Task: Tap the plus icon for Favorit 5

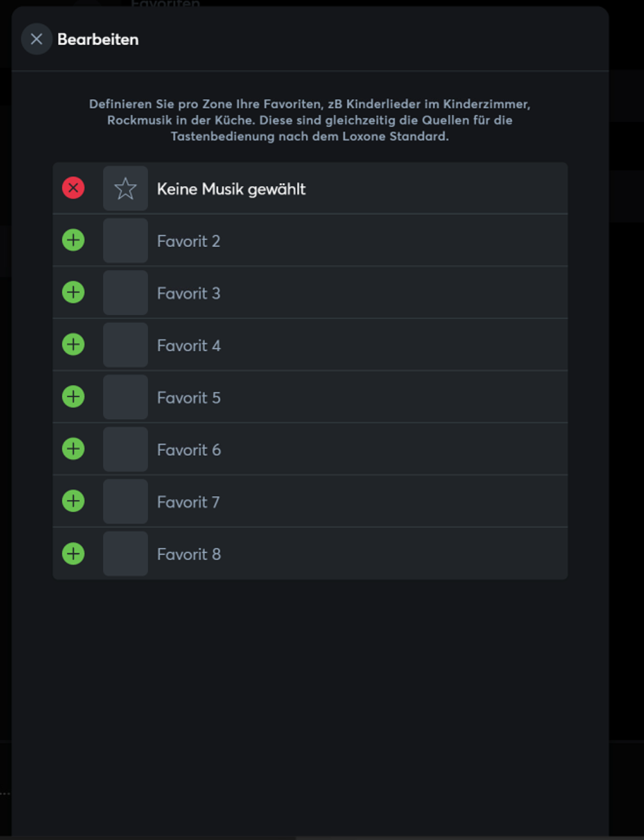Action: tap(74, 397)
